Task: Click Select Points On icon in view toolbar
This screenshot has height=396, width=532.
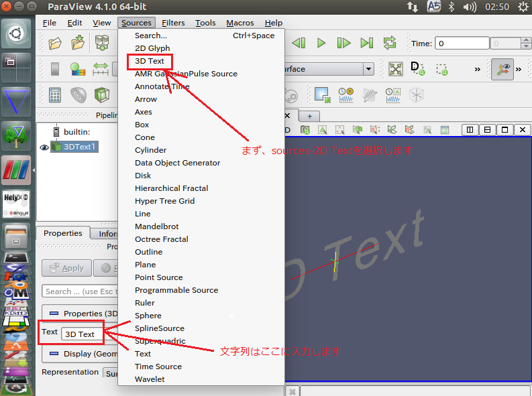Action: coord(339,130)
